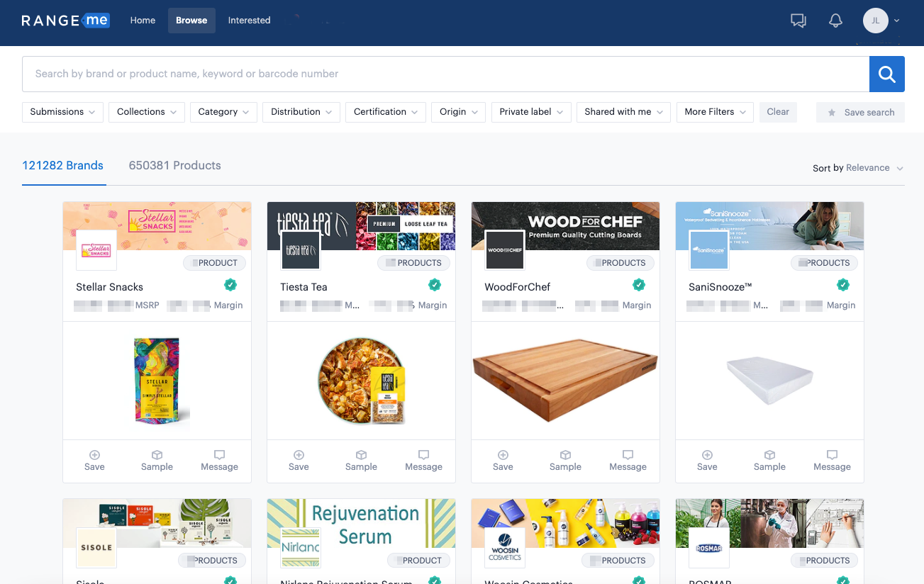Viewport: 924px width, 584px height.
Task: Expand the Category filter dropdown
Action: coord(223,112)
